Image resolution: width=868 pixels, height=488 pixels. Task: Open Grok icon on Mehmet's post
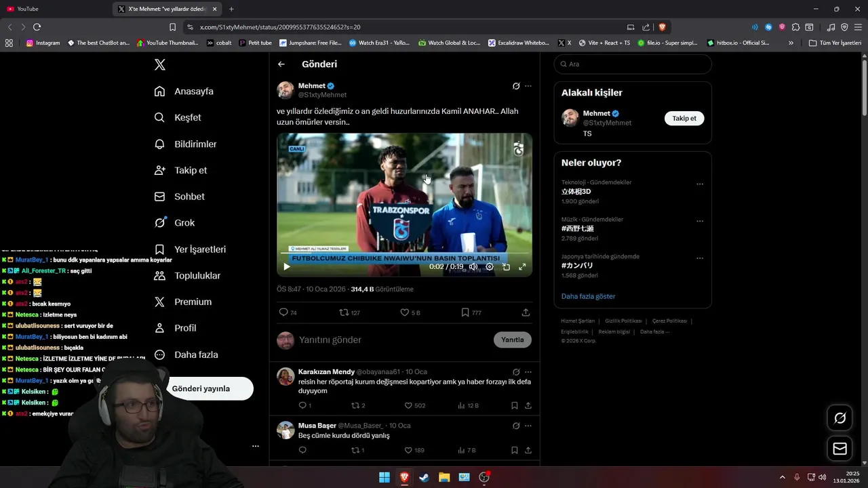click(x=516, y=86)
